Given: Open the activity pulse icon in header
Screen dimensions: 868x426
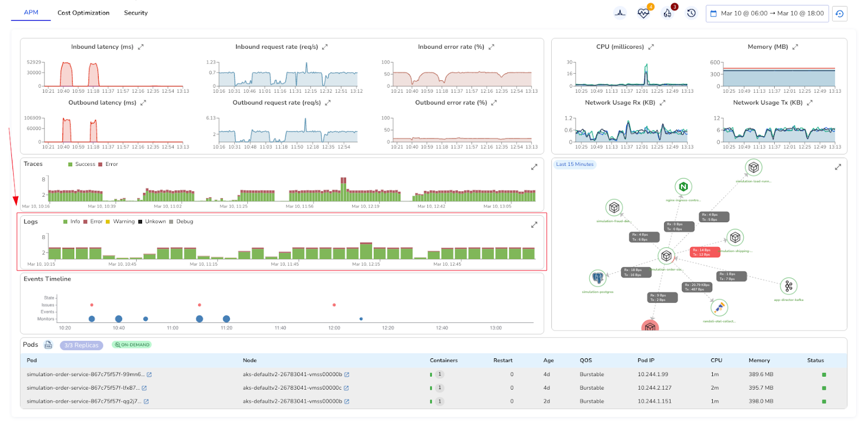Looking at the screenshot, I should coord(620,13).
